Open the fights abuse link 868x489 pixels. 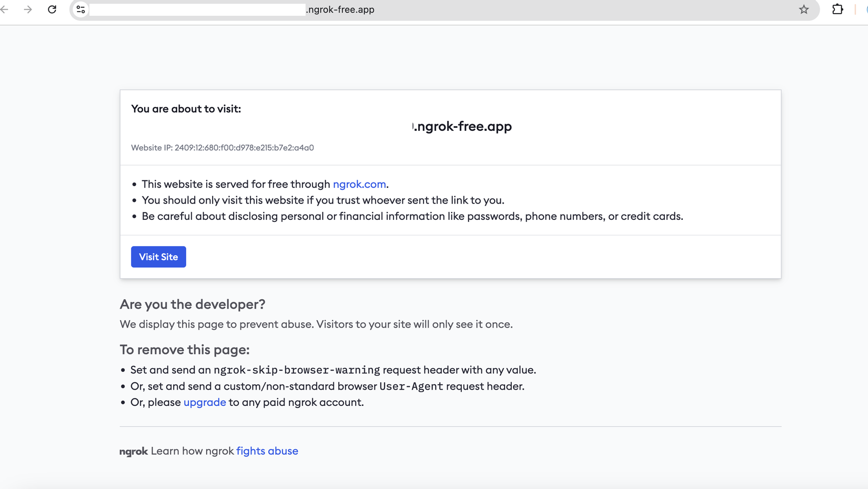click(267, 451)
